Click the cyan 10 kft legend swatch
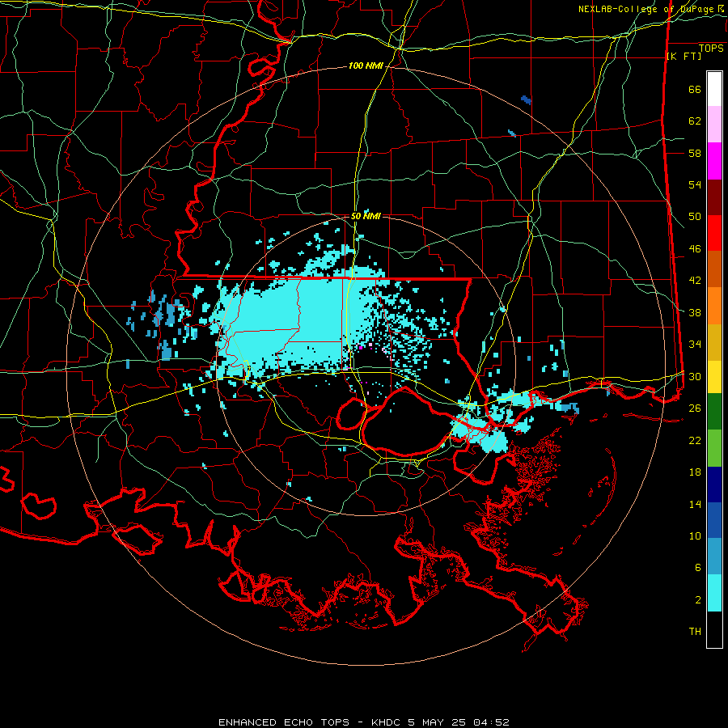This screenshot has height=728, width=728. (714, 593)
